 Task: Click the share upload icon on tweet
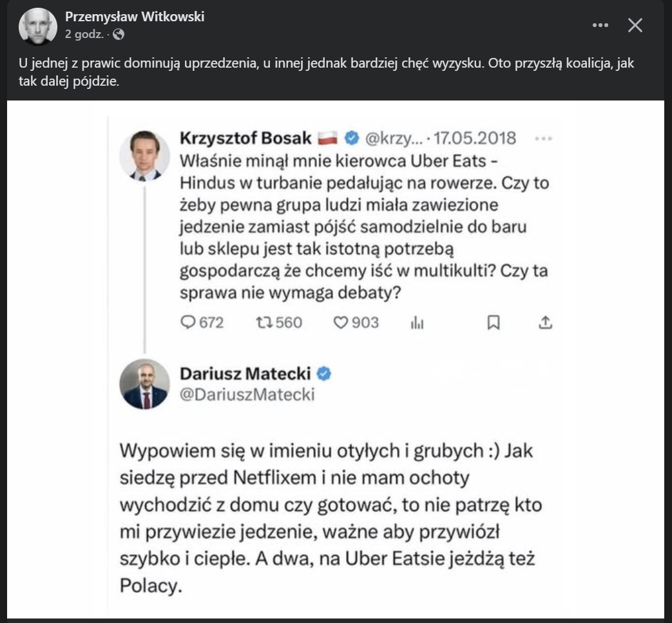pos(545,322)
